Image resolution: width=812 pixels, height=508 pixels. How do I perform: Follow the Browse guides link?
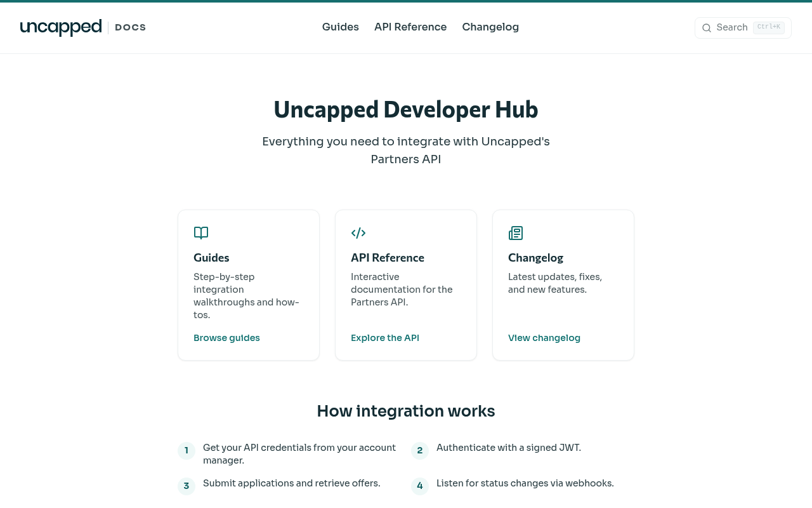[x=226, y=338]
